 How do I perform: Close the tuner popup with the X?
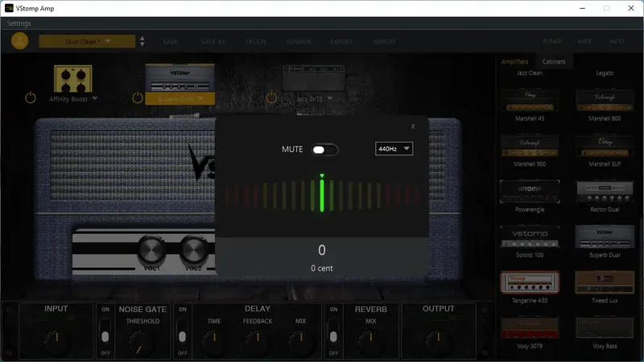[x=413, y=126]
